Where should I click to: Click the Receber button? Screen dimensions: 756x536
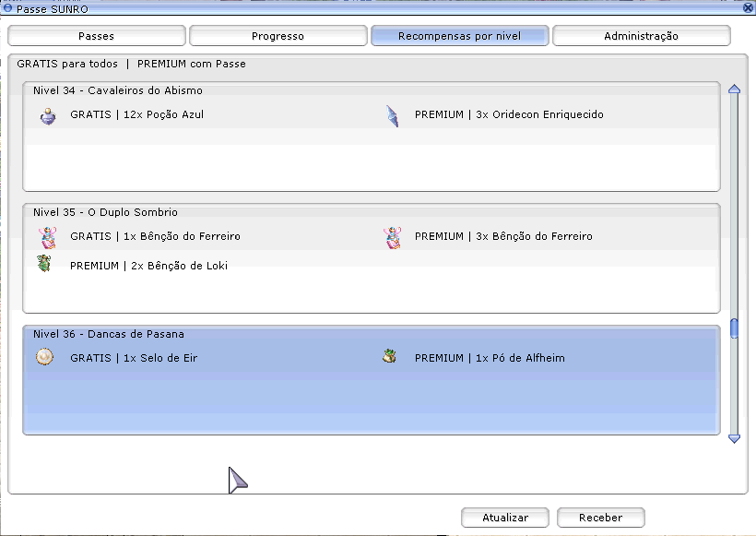[x=601, y=518]
